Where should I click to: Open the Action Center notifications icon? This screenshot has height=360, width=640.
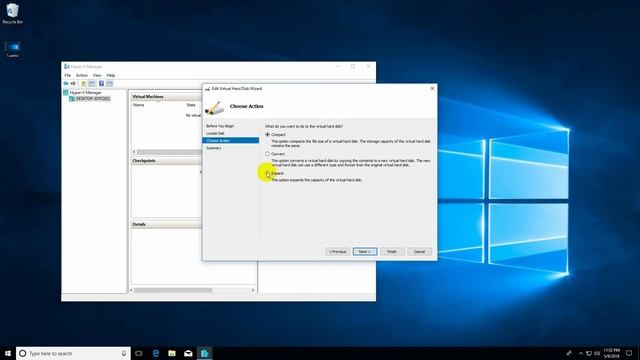(629, 353)
